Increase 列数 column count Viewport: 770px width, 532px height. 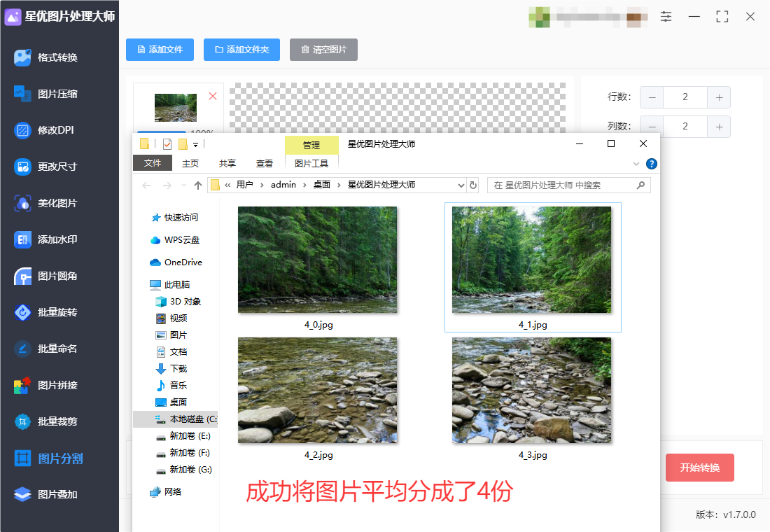pyautogui.click(x=719, y=127)
